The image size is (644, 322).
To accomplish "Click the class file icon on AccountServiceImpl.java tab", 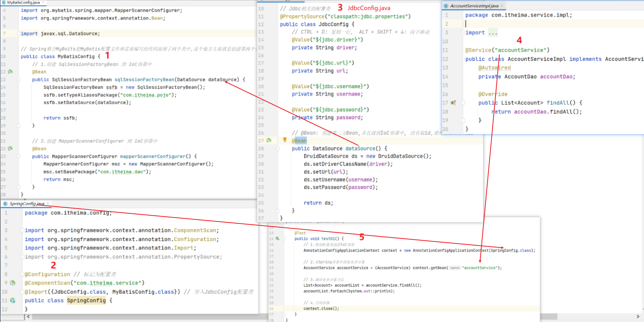I will (446, 6).
